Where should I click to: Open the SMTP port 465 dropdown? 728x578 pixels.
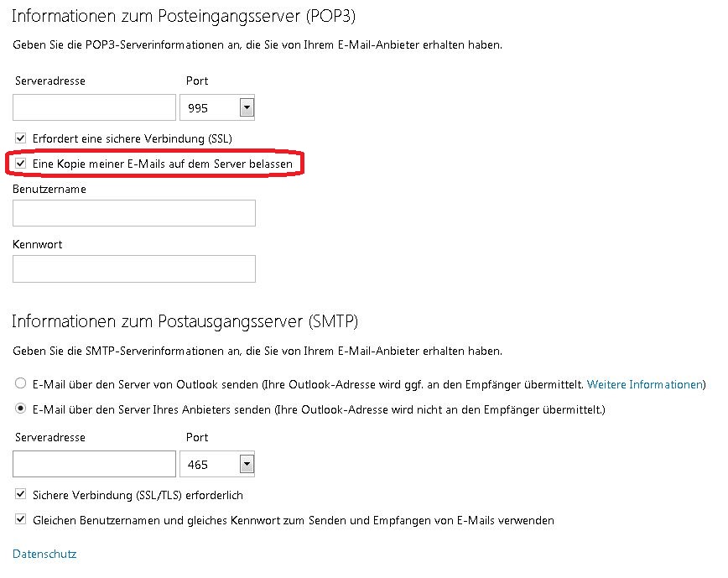pyautogui.click(x=247, y=464)
